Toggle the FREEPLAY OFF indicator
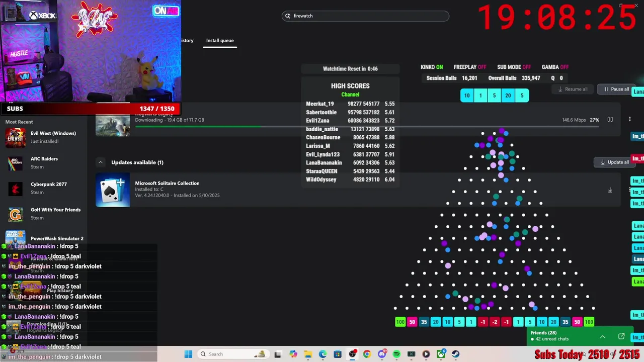The width and height of the screenshot is (644, 362). 470,67
